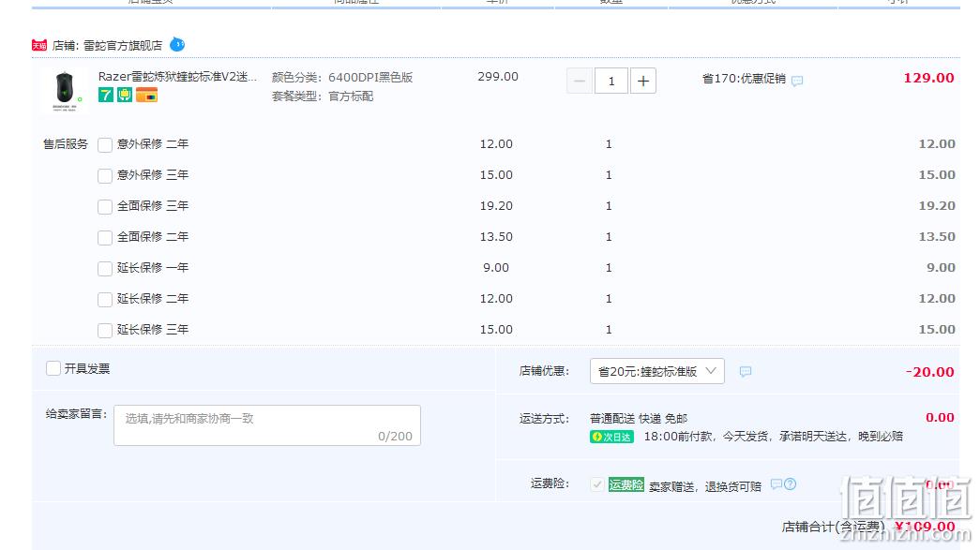Click the 9.00 price in 延长保修 一年 row

(496, 267)
